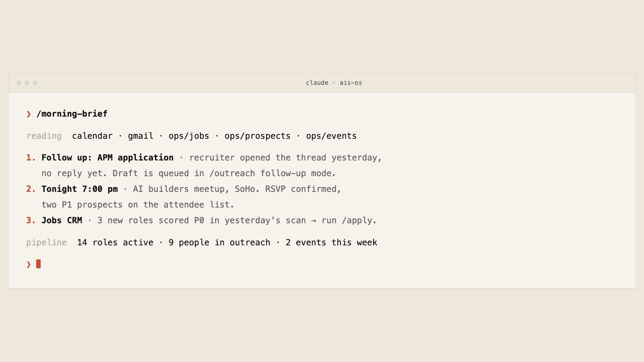Select the red number 2 list marker
This screenshot has width=644, height=362.
[31, 189]
